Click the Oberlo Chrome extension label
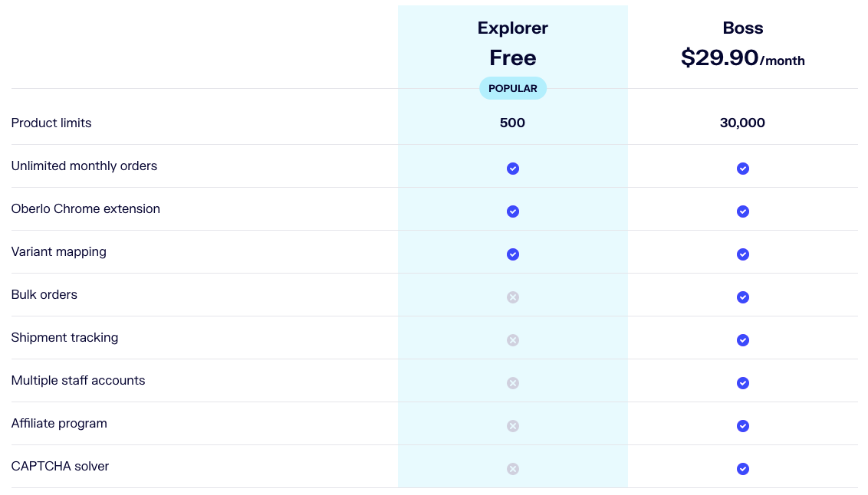Screen dimensions: 868x495 coord(86,209)
